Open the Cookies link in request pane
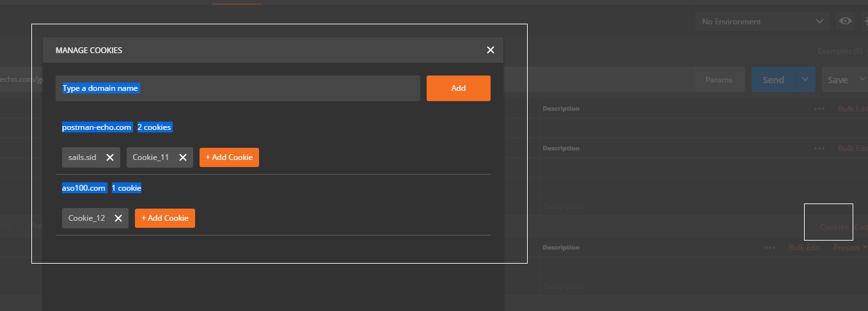Image resolution: width=868 pixels, height=311 pixels. (x=834, y=227)
